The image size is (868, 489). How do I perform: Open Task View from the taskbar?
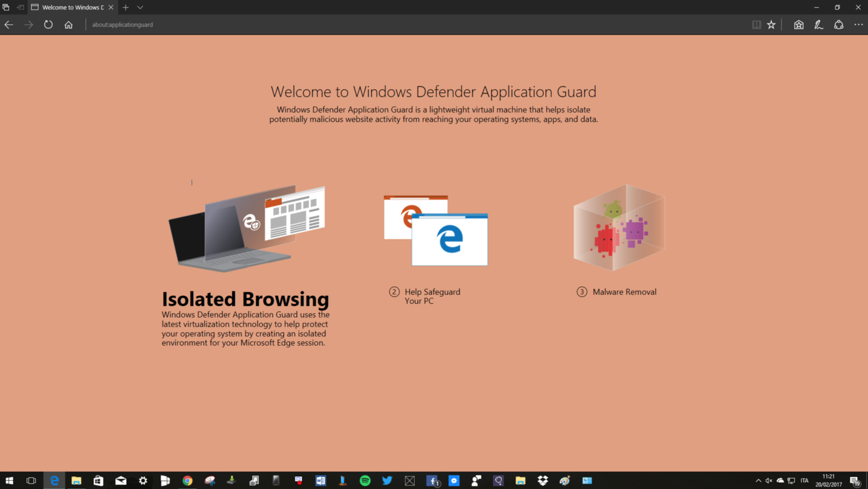click(31, 481)
